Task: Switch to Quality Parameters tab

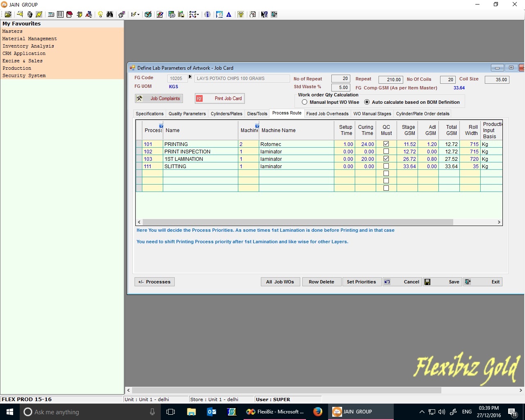Action: tap(187, 114)
